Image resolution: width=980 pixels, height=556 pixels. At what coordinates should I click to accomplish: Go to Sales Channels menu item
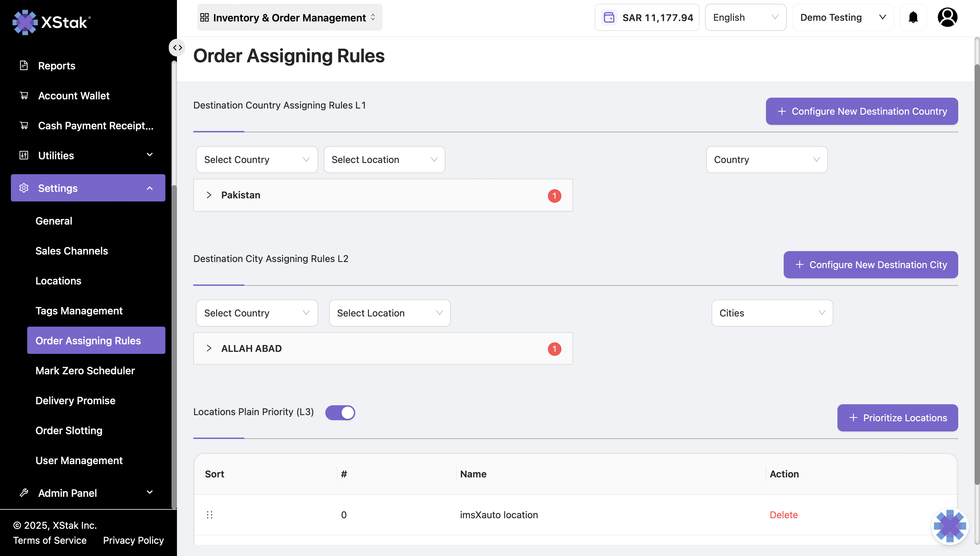tap(71, 251)
